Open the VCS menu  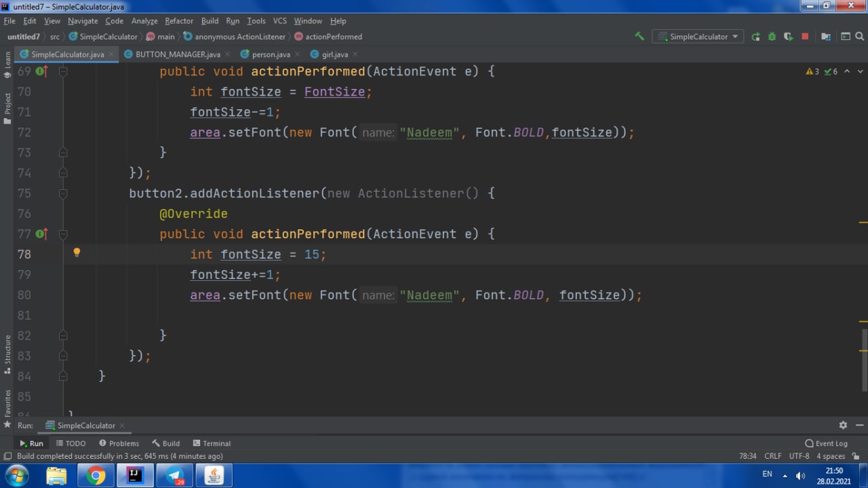(280, 21)
